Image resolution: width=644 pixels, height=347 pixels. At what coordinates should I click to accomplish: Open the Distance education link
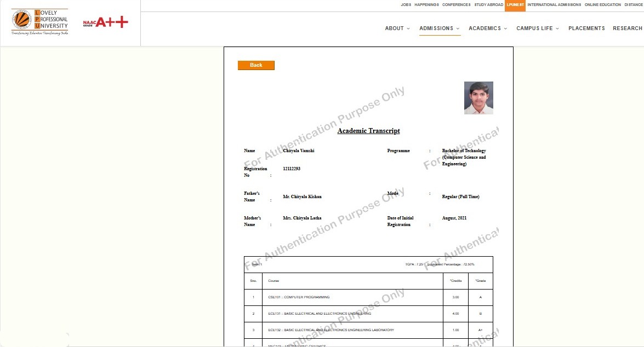634,5
